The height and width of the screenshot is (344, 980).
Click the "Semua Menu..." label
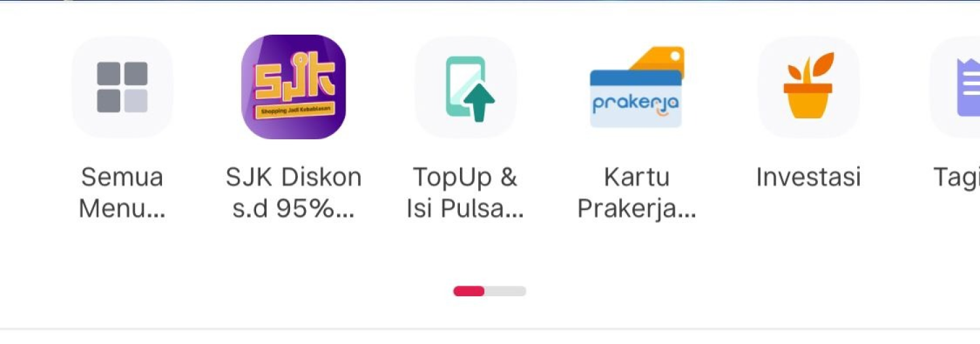(122, 193)
